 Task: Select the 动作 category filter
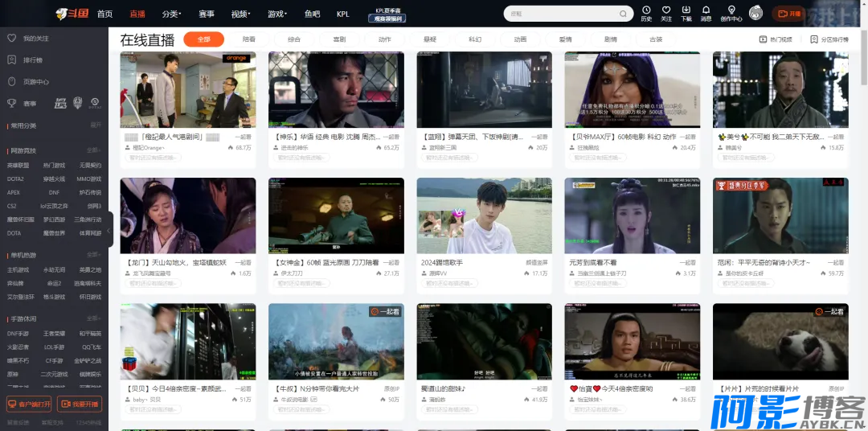pyautogui.click(x=385, y=39)
